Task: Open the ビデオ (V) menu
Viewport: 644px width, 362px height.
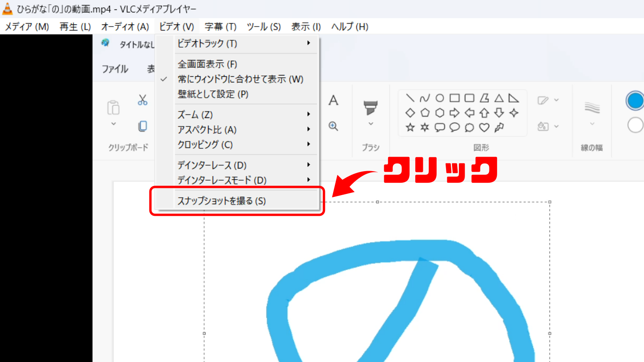Action: pyautogui.click(x=176, y=27)
